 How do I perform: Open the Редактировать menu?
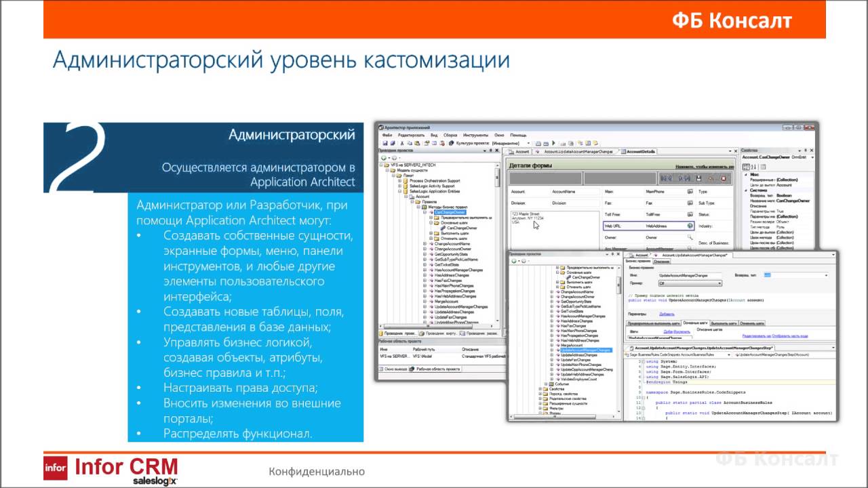click(x=412, y=135)
